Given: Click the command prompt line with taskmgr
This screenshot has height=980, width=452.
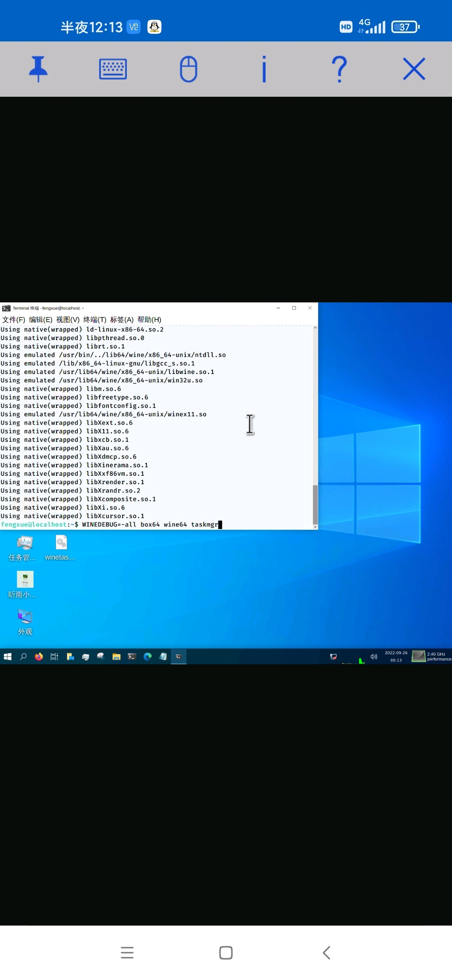Looking at the screenshot, I should pos(111,524).
